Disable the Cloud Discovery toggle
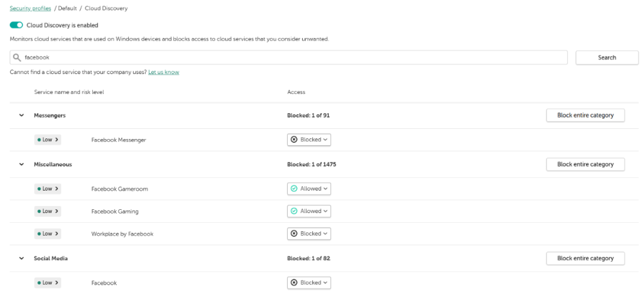The height and width of the screenshot is (300, 644). click(x=16, y=25)
